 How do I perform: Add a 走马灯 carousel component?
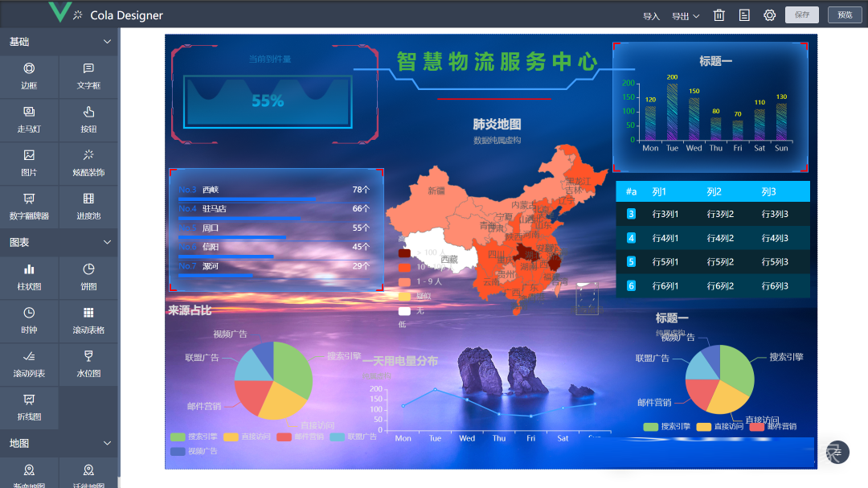pyautogui.click(x=29, y=120)
